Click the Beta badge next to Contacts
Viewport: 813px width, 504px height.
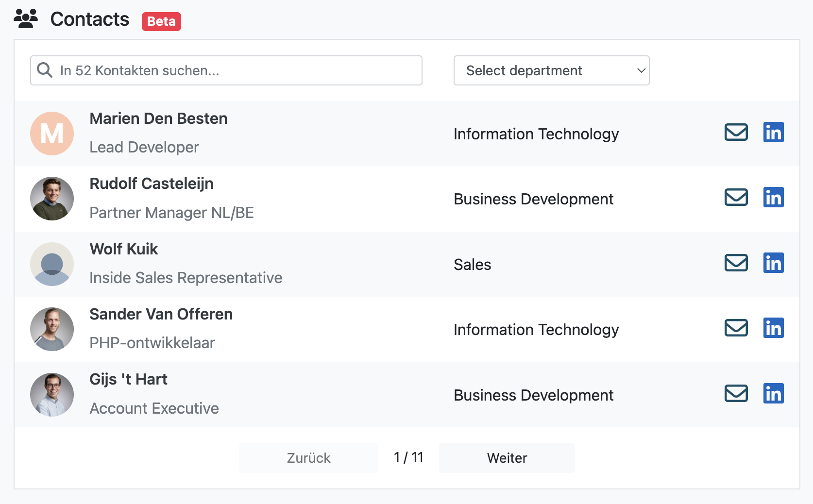[161, 21]
